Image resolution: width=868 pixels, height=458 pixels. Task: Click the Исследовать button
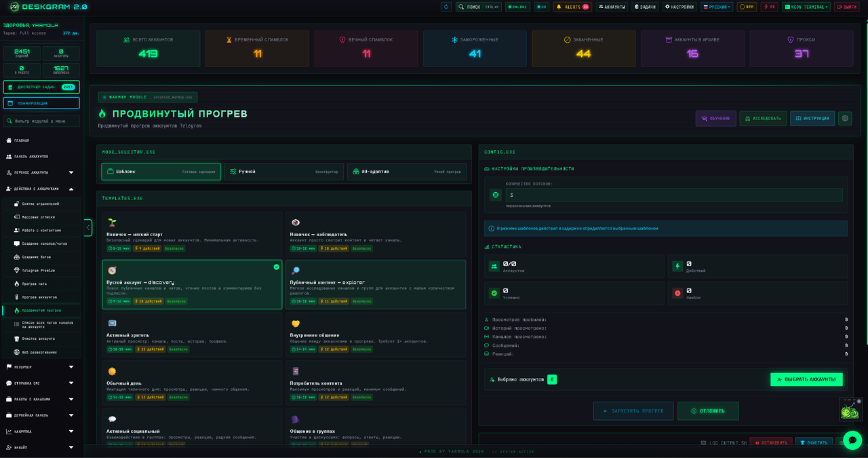tap(763, 118)
